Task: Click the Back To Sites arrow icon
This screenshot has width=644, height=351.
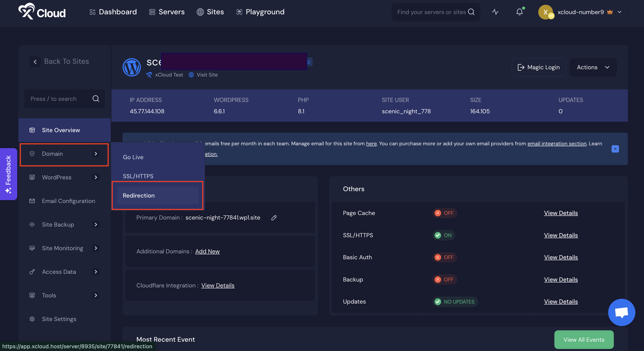Action: coord(35,62)
